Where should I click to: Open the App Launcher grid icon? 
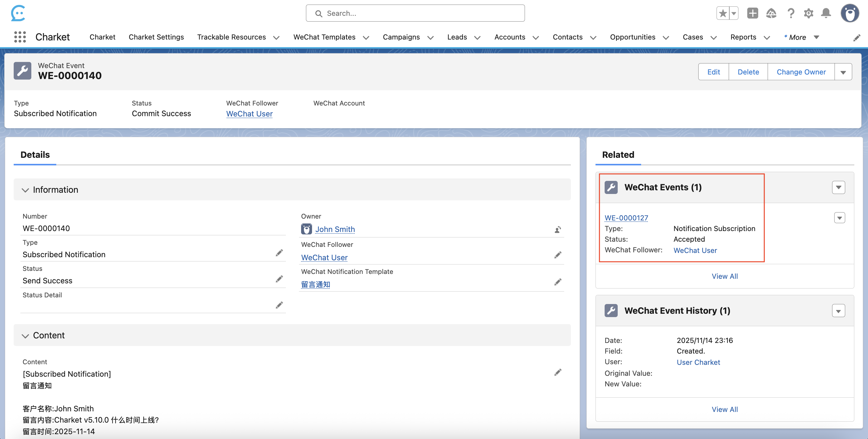[x=20, y=37]
